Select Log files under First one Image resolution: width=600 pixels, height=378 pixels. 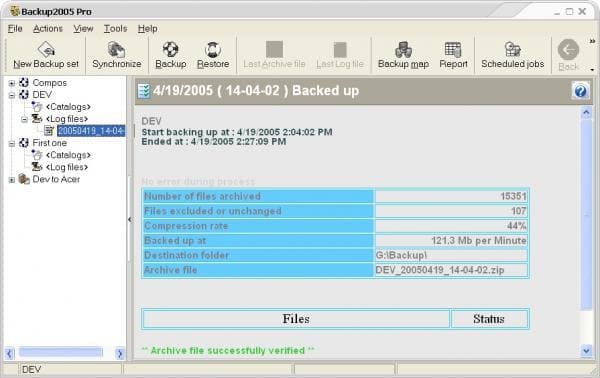[x=67, y=167]
